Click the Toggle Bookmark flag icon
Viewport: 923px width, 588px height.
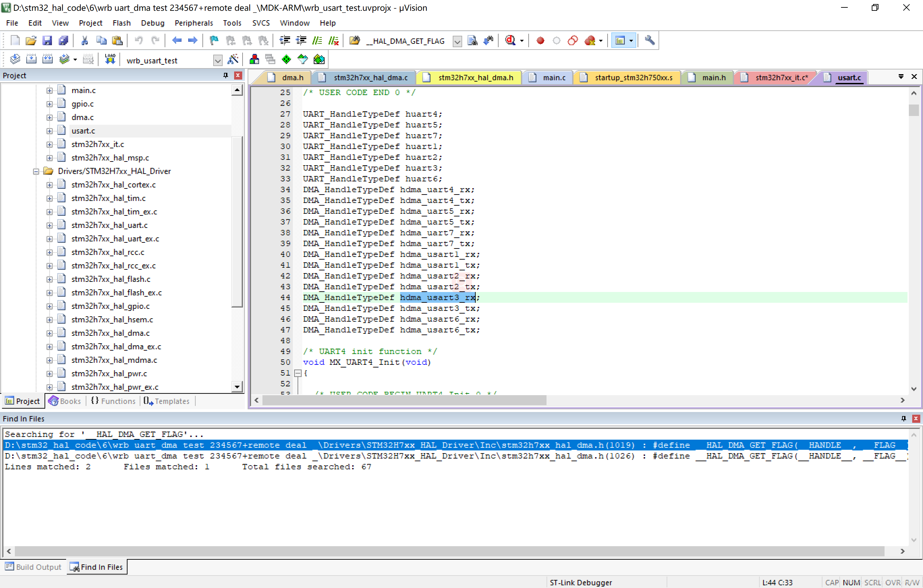pyautogui.click(x=214, y=40)
